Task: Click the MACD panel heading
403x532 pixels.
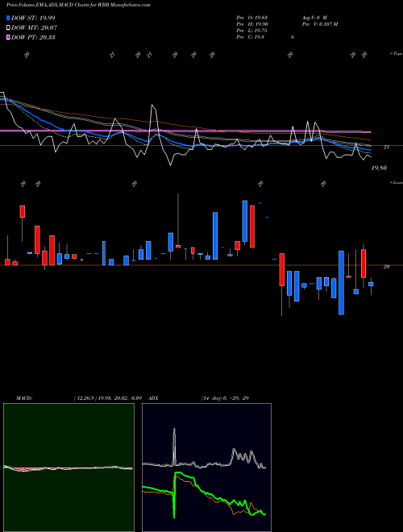Action: [x=24, y=398]
